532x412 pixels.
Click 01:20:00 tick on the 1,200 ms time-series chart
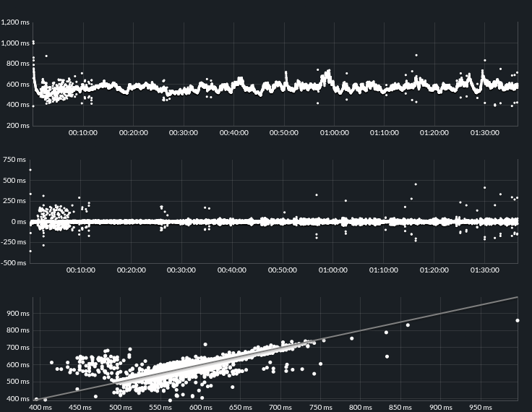434,133
